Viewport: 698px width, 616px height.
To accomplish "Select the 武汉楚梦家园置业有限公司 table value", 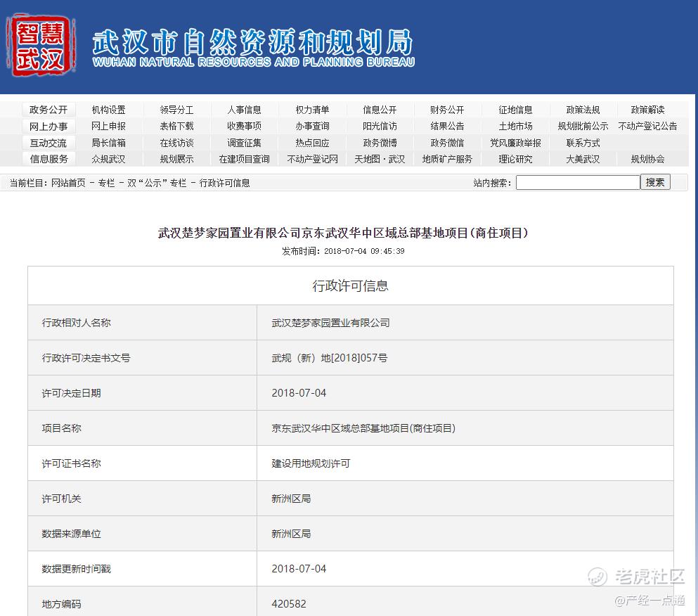I will [331, 323].
